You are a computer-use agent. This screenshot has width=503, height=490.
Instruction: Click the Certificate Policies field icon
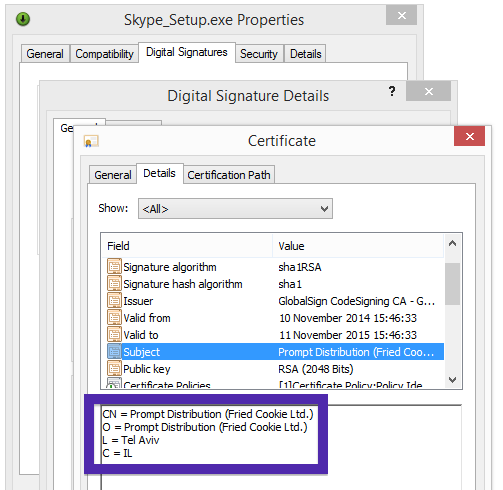[114, 383]
